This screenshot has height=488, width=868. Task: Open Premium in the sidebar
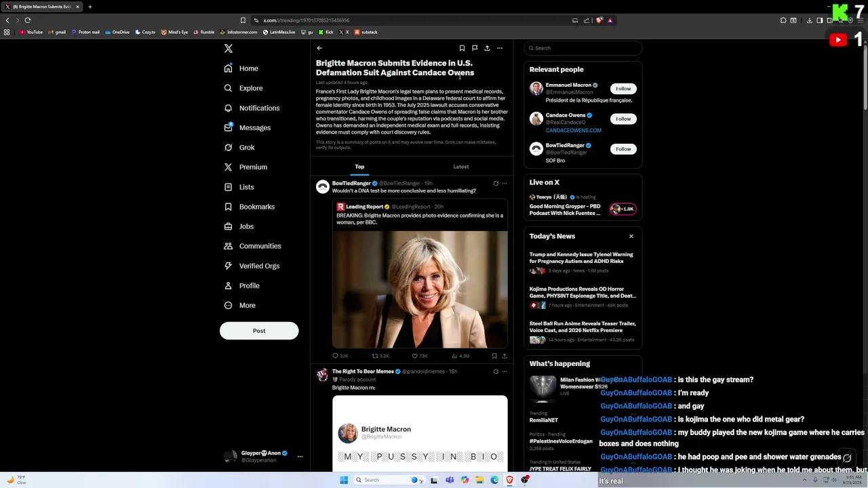tap(245, 167)
